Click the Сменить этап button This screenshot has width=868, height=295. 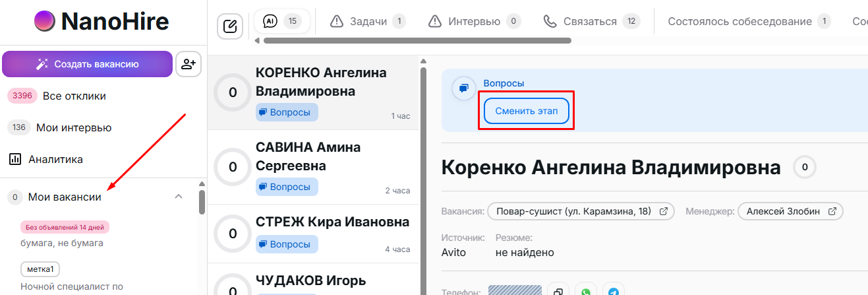[x=526, y=111]
